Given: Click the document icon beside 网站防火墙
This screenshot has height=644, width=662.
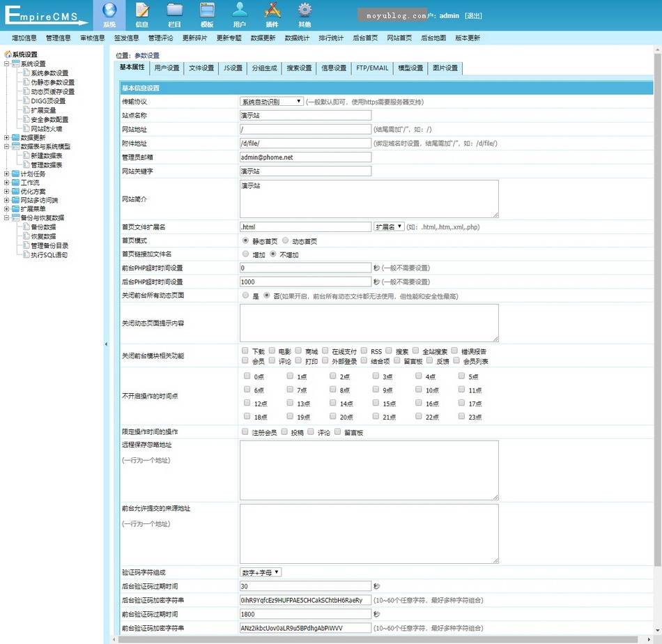Looking at the screenshot, I should (26, 128).
